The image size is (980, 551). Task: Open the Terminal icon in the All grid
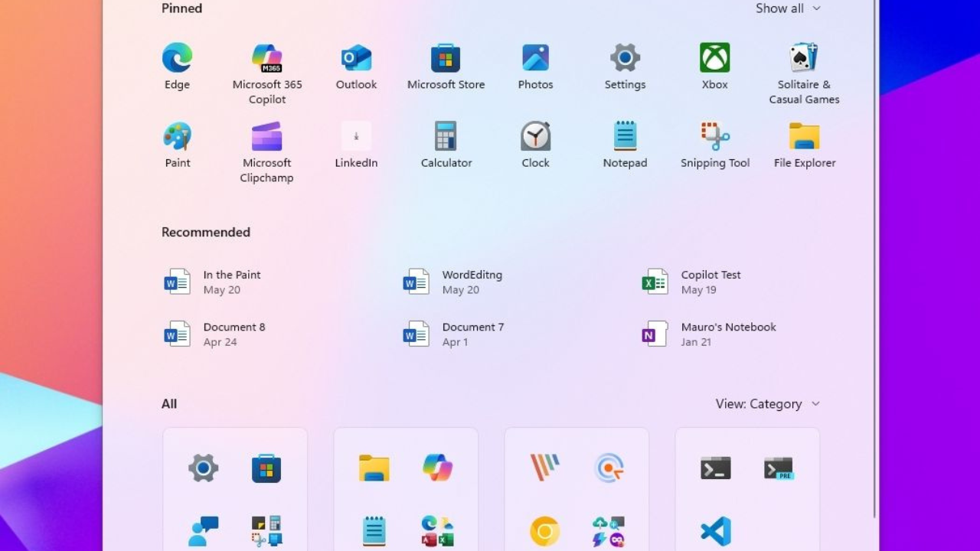point(716,468)
